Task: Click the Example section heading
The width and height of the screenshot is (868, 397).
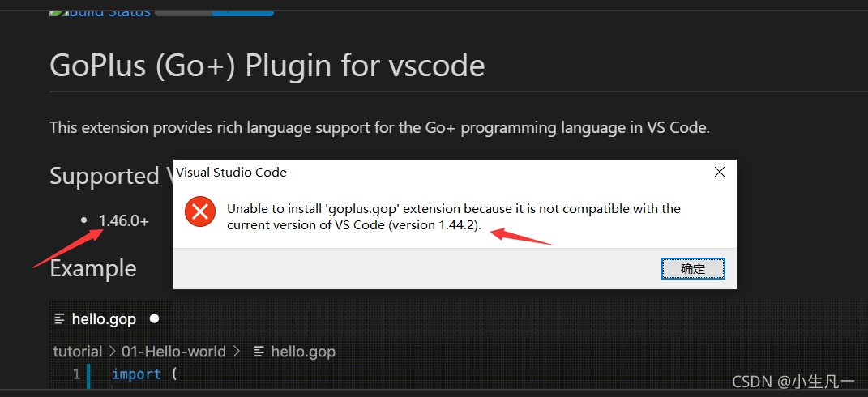Action: (93, 268)
